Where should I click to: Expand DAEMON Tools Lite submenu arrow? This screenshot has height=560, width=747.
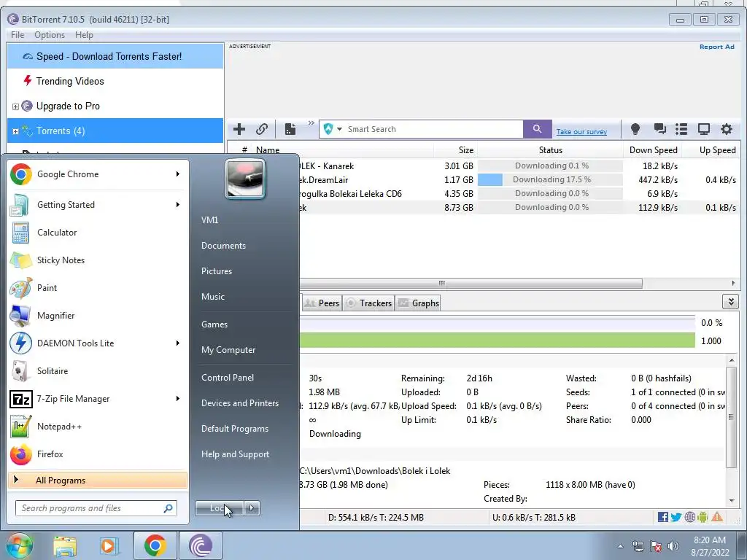coord(178,343)
